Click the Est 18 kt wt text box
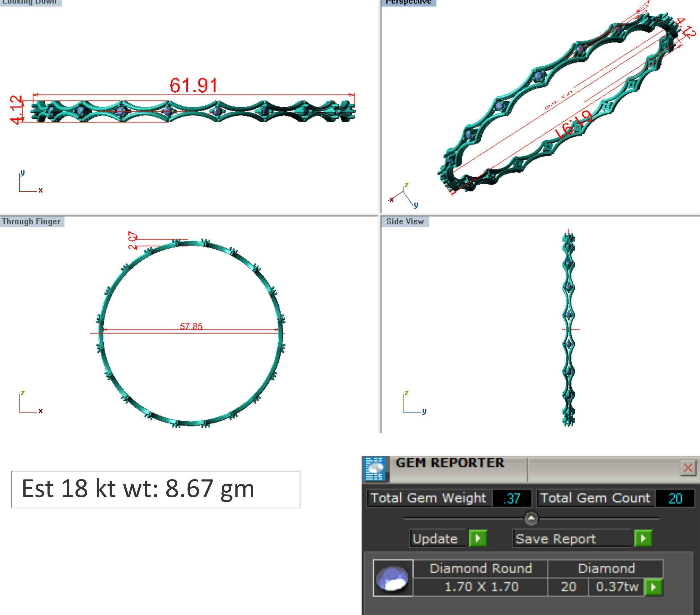Viewport: 700px width, 615px height. 156,489
